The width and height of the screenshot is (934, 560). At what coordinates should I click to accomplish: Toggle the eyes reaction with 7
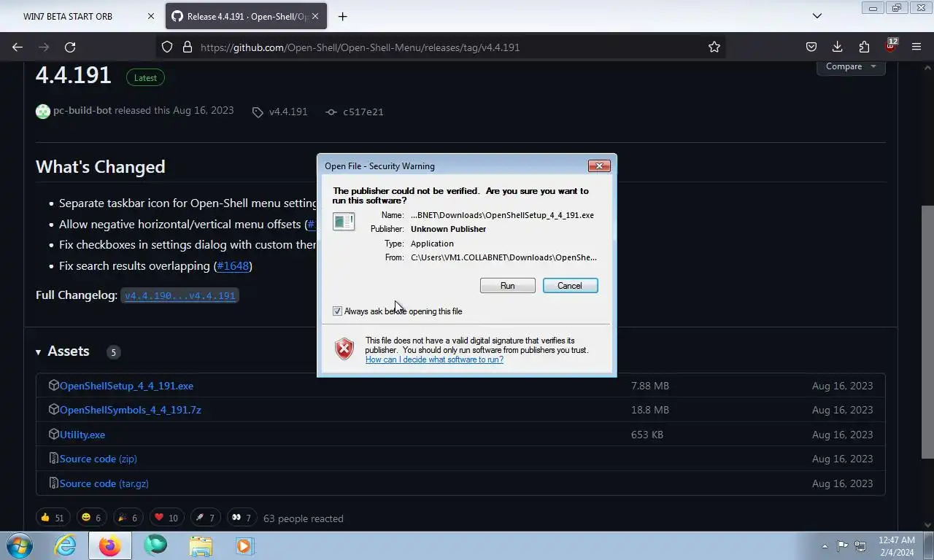pos(242,518)
